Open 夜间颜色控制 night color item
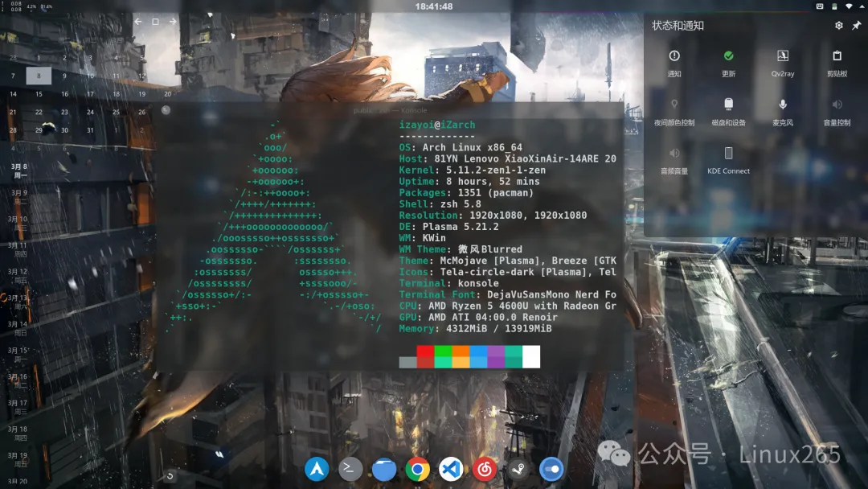Viewport: 868px width, 489px height. coord(674,112)
